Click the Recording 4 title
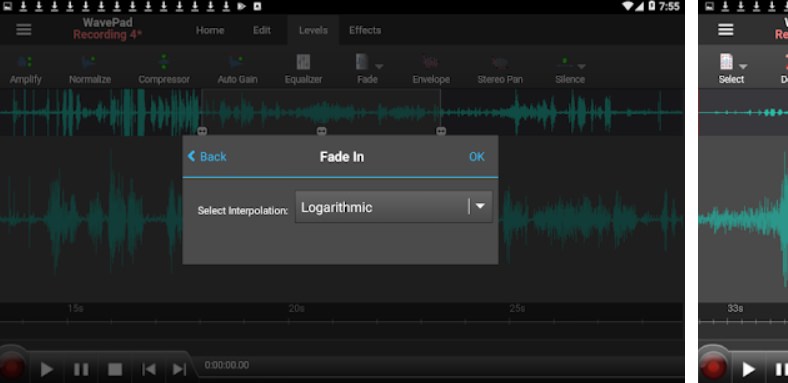The height and width of the screenshot is (383, 788). click(108, 35)
